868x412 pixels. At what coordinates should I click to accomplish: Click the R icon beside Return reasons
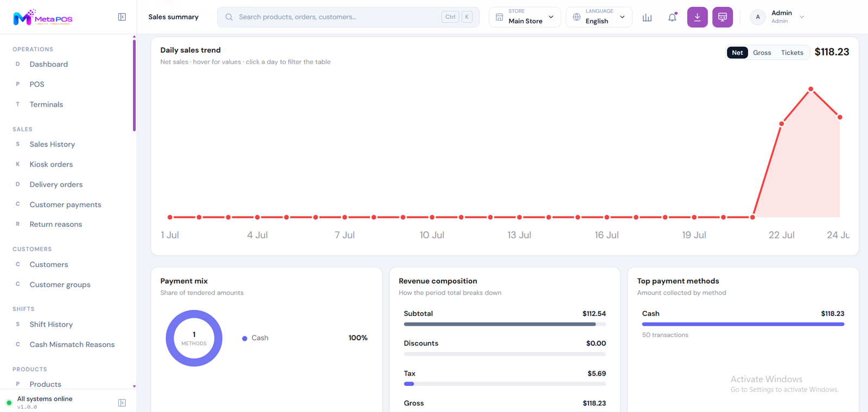(x=17, y=224)
